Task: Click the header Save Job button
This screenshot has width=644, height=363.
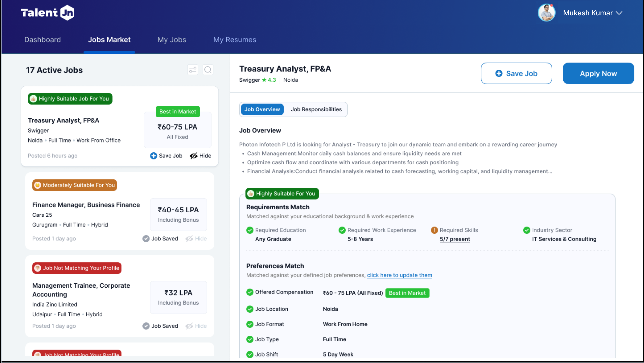Action: click(516, 73)
